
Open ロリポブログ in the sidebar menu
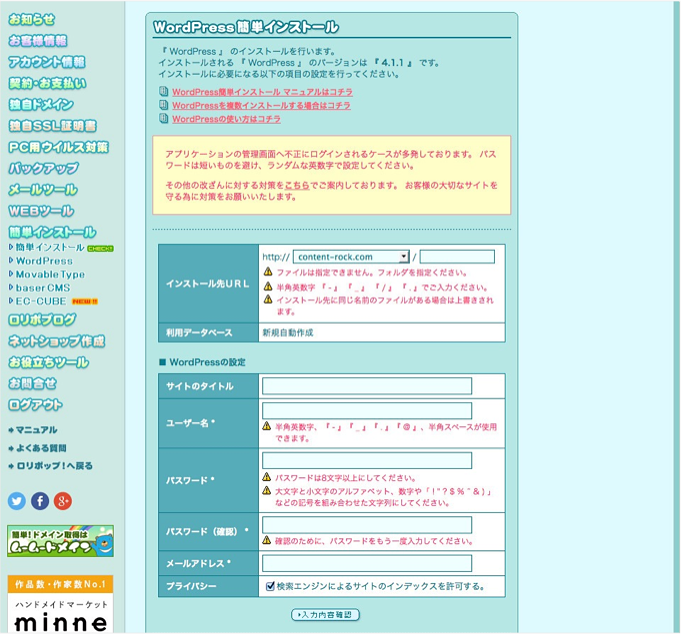coord(42,320)
